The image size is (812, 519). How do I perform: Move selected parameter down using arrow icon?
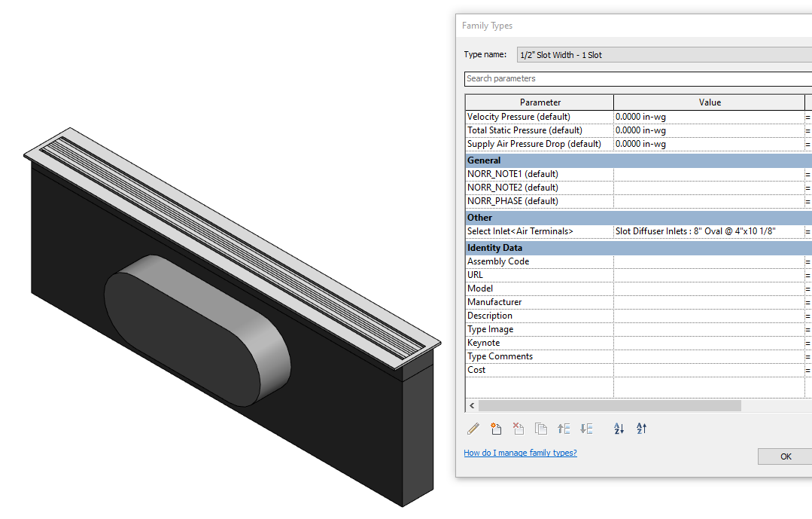tap(586, 428)
